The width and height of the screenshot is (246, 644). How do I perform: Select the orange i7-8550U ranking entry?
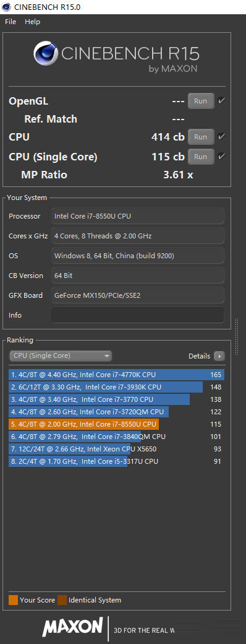click(116, 424)
